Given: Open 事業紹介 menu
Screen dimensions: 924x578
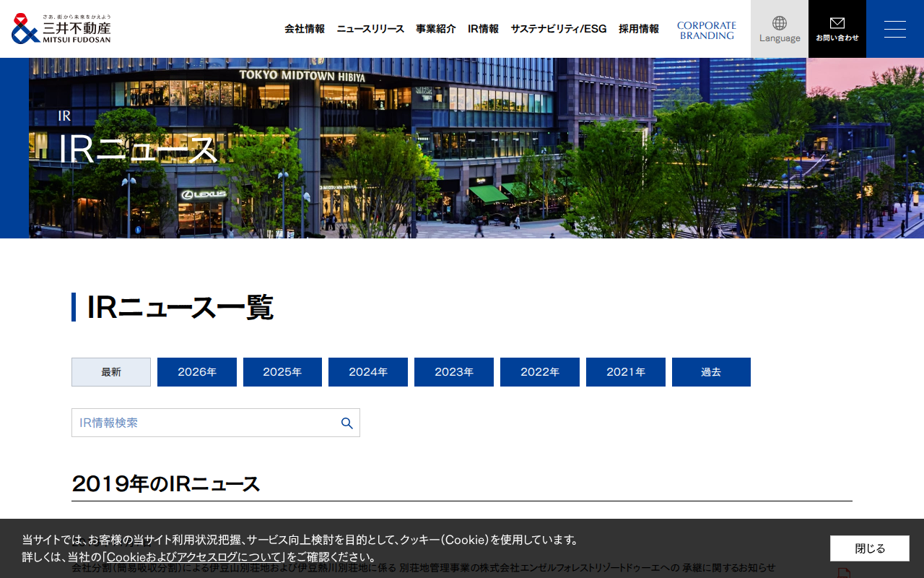Looking at the screenshot, I should pos(436,29).
